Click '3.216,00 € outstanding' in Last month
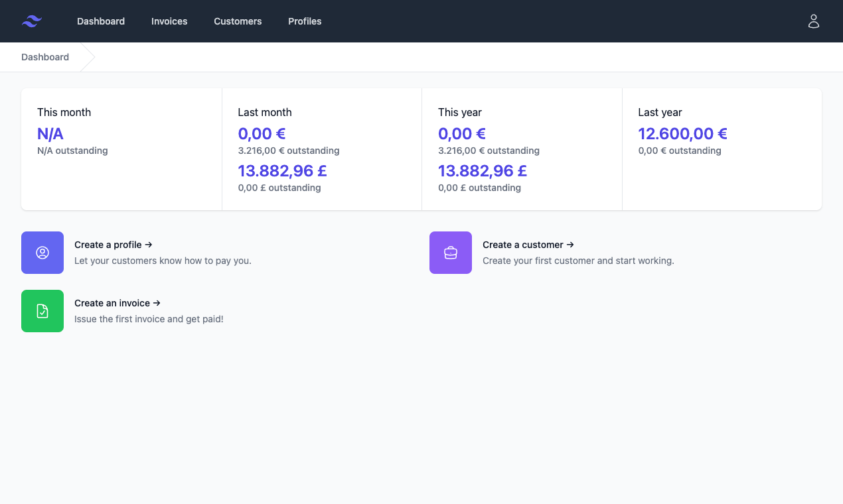The width and height of the screenshot is (843, 504). pyautogui.click(x=289, y=151)
